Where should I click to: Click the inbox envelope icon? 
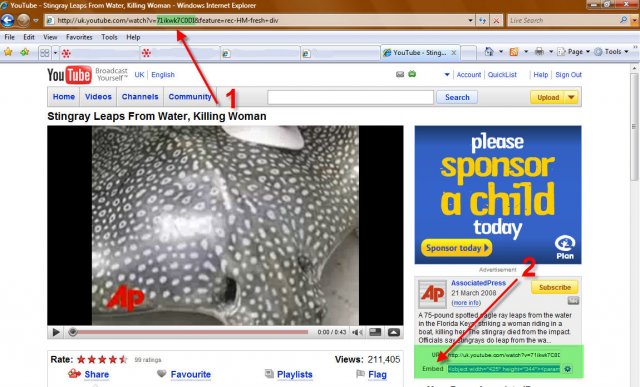400,74
